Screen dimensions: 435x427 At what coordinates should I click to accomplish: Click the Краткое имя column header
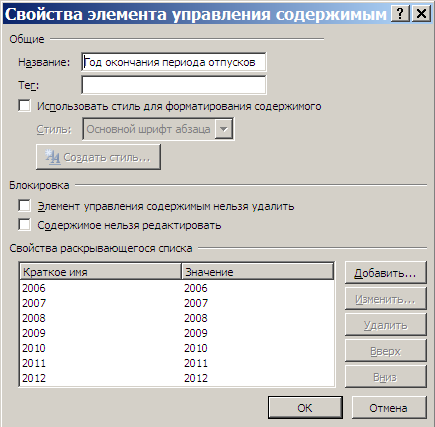[101, 272]
